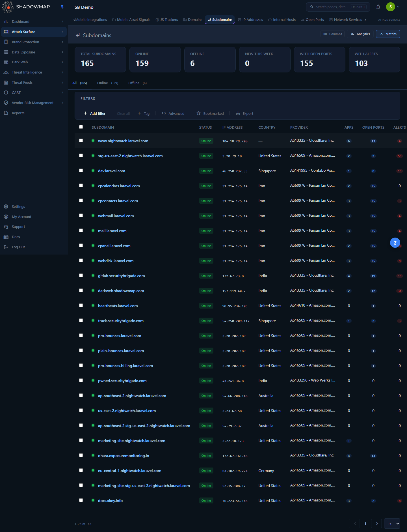407x532 pixels.
Task: Open the stg-us-east-2.nightwatch.laravel.com link
Action: pyautogui.click(x=130, y=156)
